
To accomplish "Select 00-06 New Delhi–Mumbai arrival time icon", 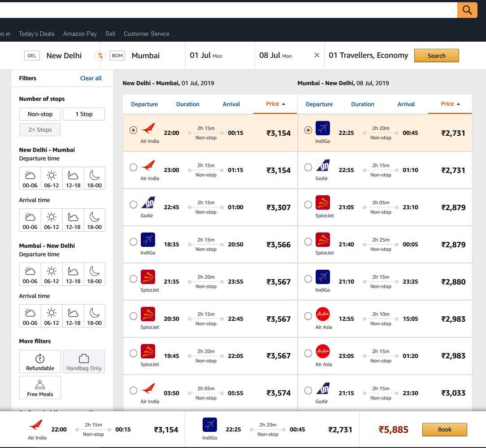I will pos(30,220).
